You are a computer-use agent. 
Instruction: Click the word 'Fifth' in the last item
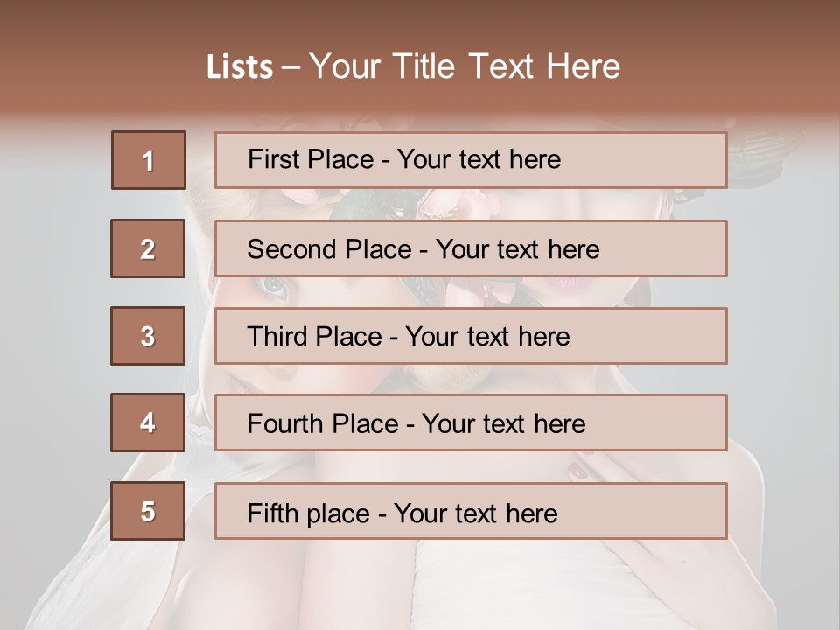[x=273, y=513]
